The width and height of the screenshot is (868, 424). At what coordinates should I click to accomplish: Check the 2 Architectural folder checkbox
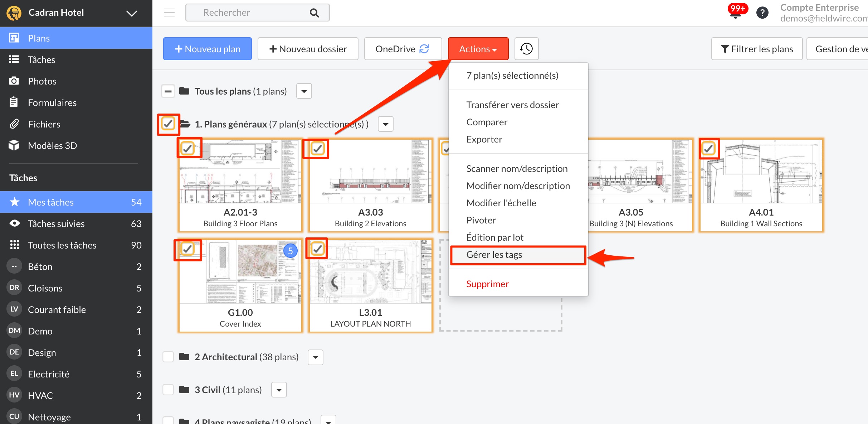[168, 357]
